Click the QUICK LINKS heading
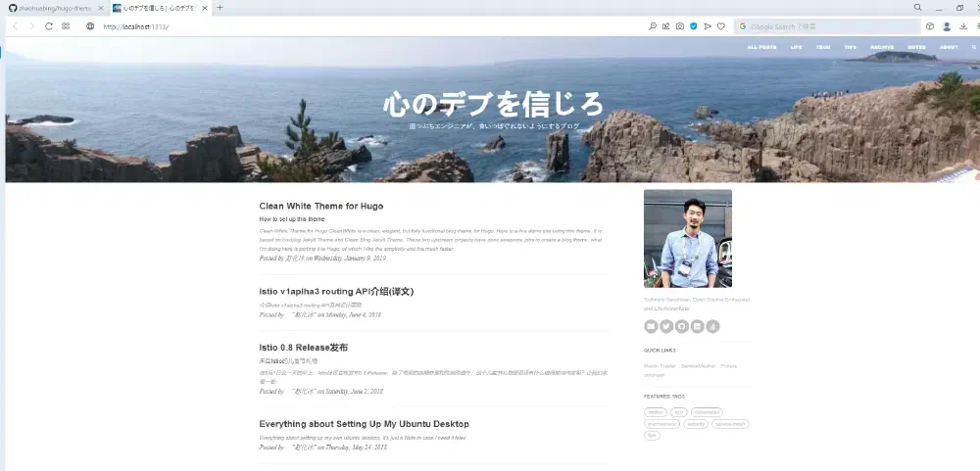The image size is (980, 471). [x=660, y=351]
